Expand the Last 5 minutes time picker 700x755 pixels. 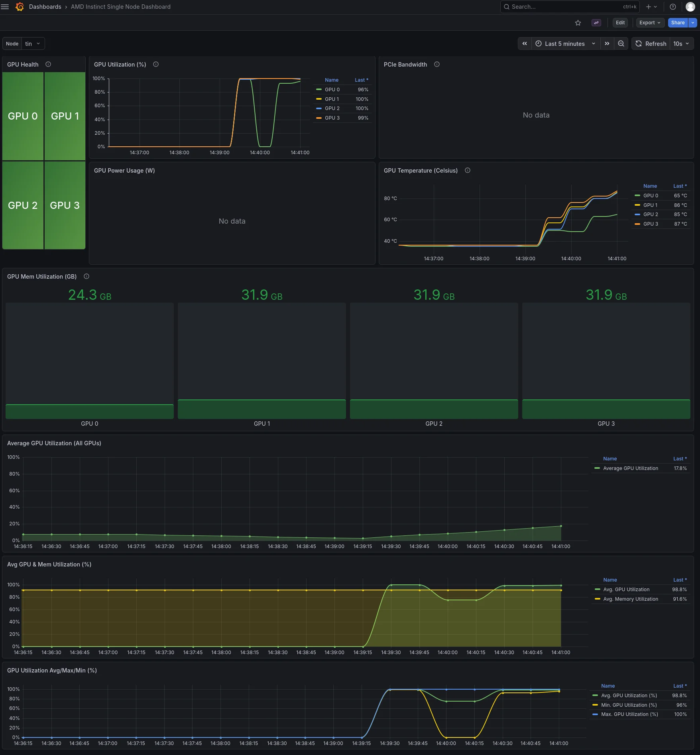tap(565, 44)
